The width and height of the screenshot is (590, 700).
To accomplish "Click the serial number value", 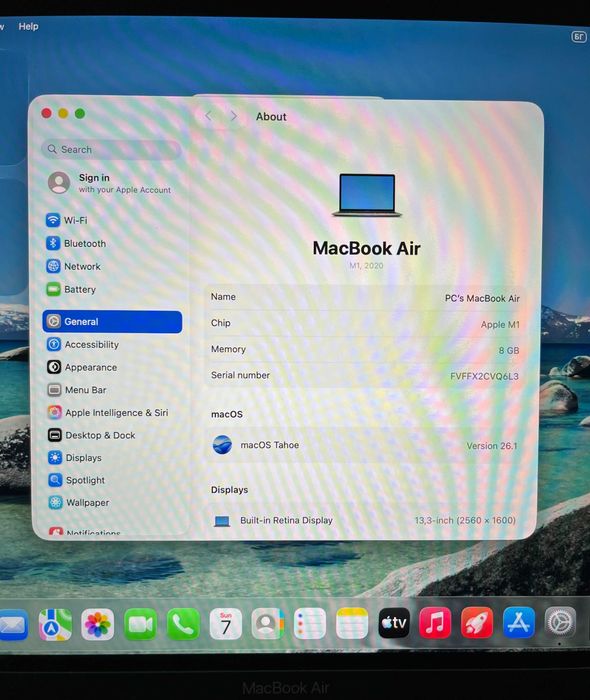I will (484, 376).
